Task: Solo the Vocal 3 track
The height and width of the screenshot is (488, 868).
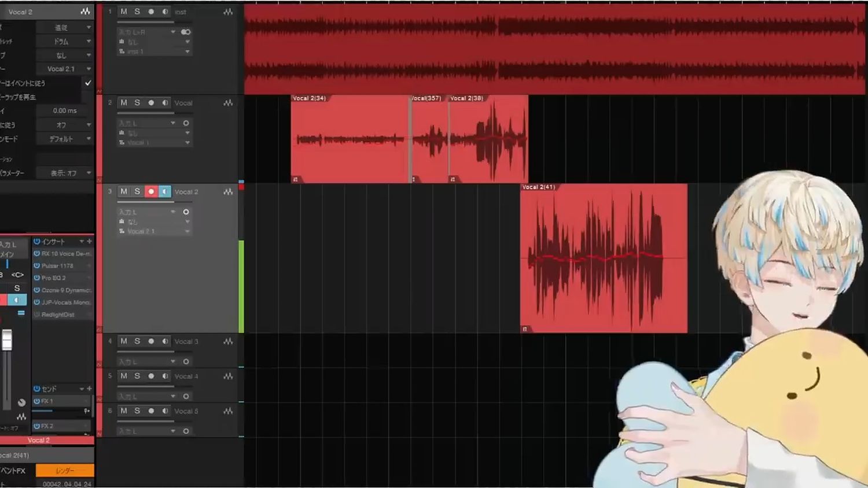Action: [x=137, y=341]
